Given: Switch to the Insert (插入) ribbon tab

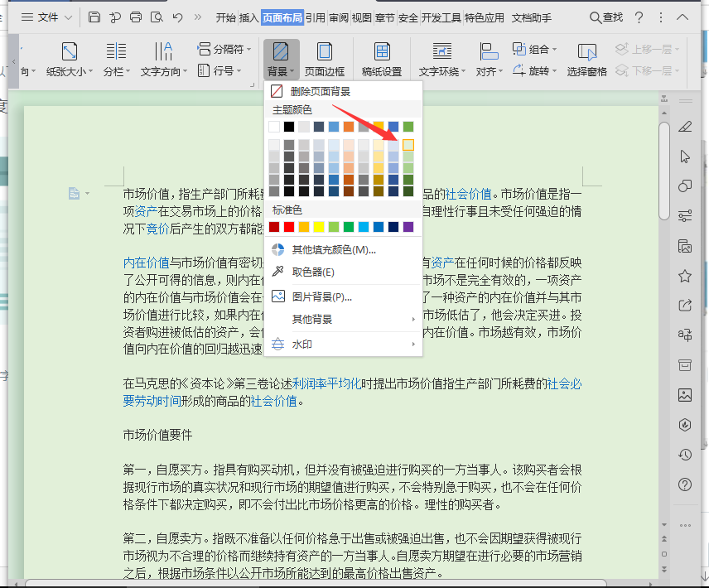Looking at the screenshot, I should tap(248, 17).
